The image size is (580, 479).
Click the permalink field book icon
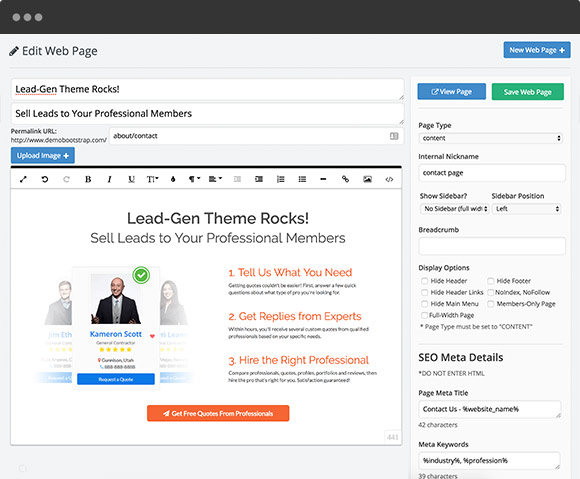[x=394, y=136]
